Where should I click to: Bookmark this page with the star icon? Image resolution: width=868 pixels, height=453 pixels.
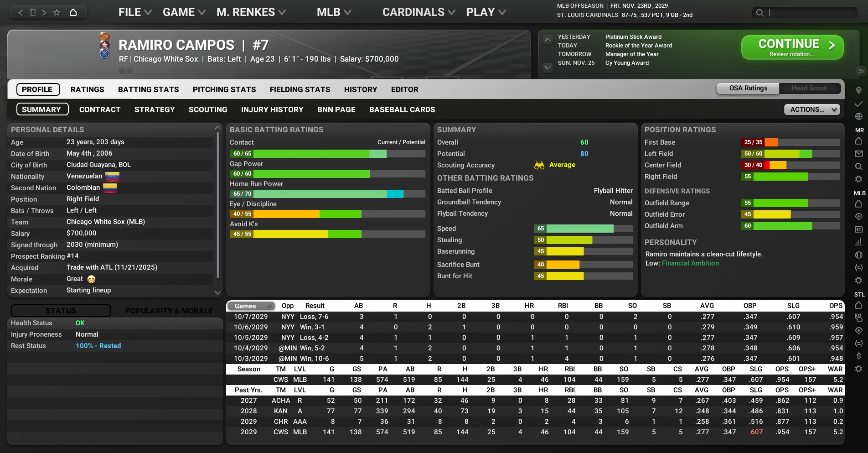pos(57,12)
